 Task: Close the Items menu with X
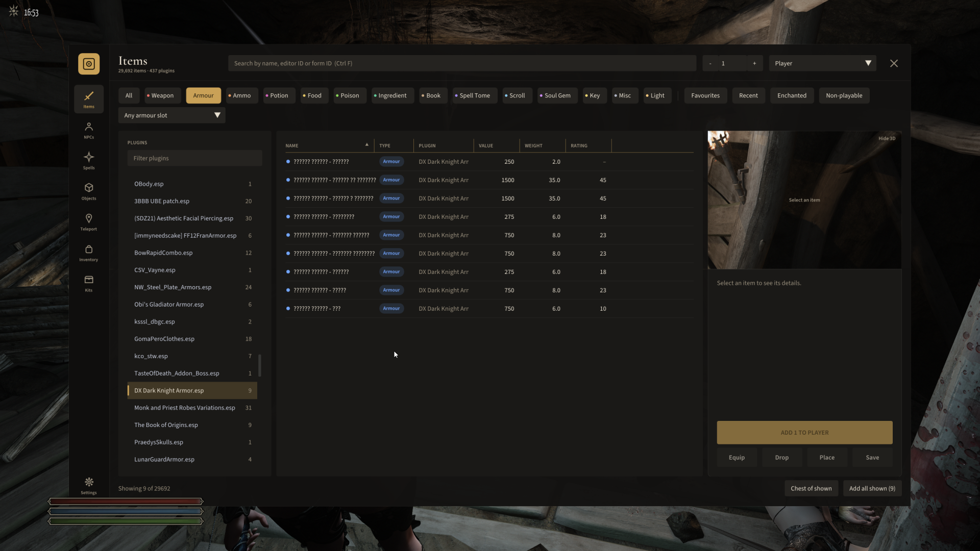click(894, 63)
